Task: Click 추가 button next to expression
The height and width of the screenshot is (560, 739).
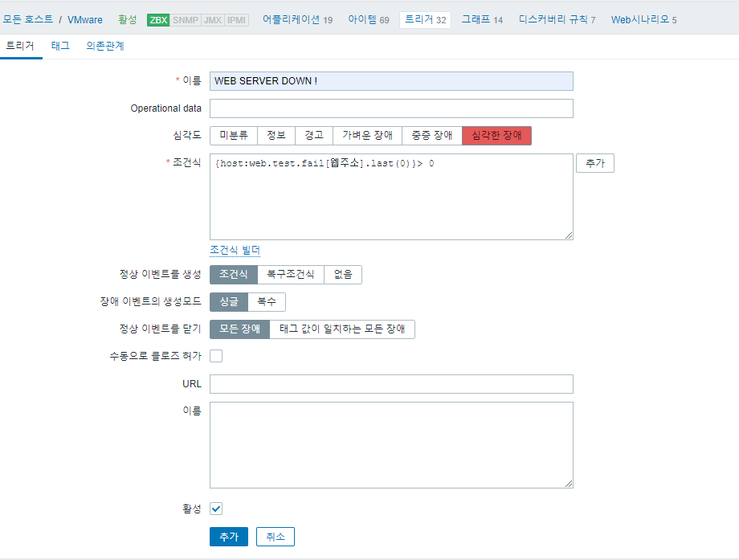Action: (x=594, y=163)
